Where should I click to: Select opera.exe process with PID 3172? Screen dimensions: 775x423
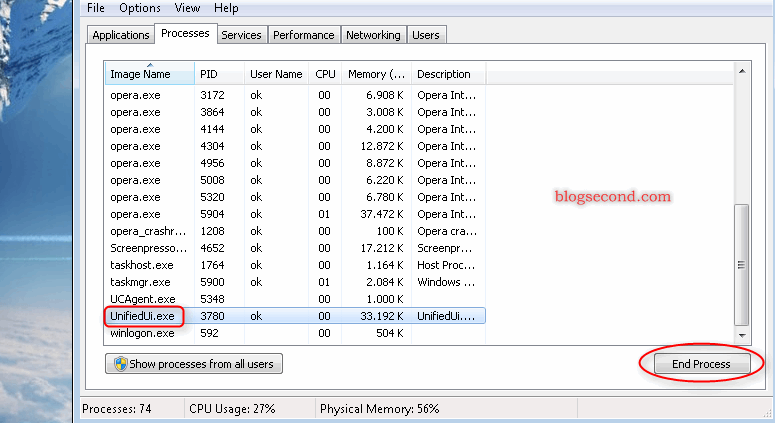pyautogui.click(x=295, y=95)
